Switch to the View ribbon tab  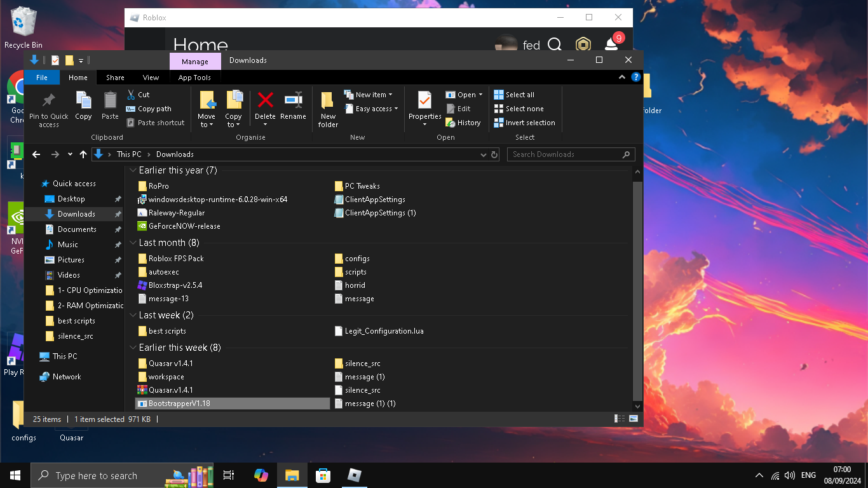coord(151,78)
